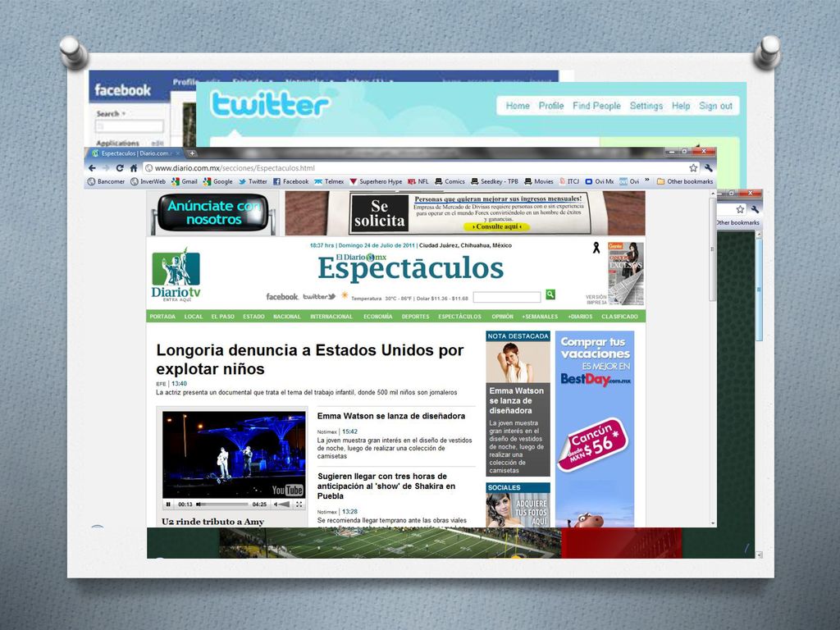840x630 pixels.
Task: Open Bancomer bookmark
Action: click(x=106, y=181)
